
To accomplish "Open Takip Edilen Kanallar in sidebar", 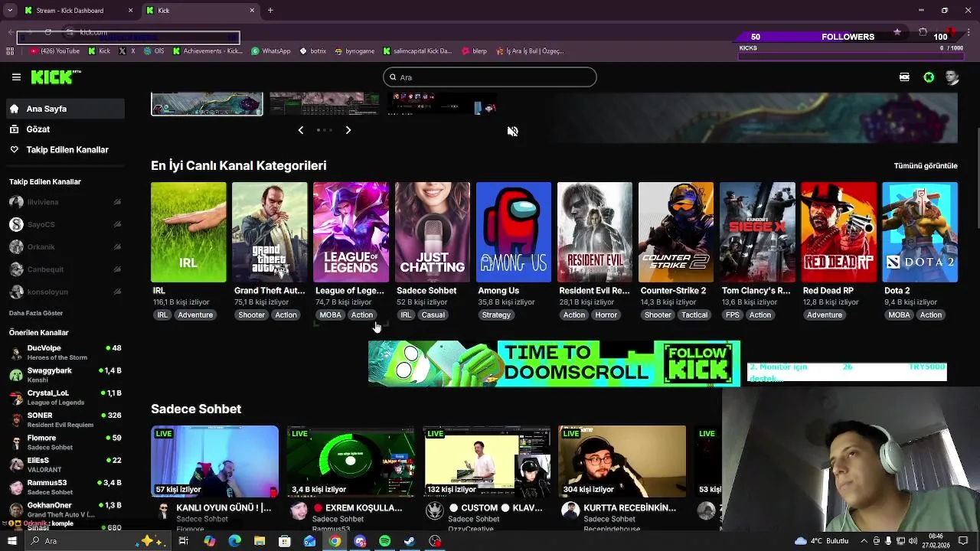I will click(x=64, y=150).
